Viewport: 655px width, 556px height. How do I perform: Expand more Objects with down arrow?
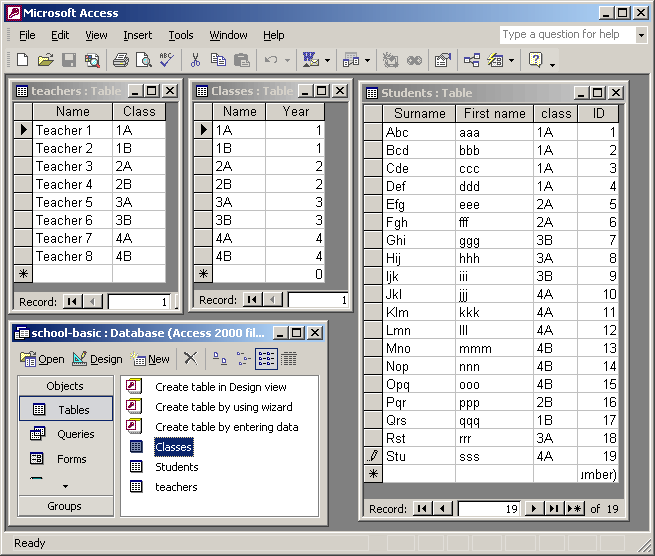[x=65, y=486]
